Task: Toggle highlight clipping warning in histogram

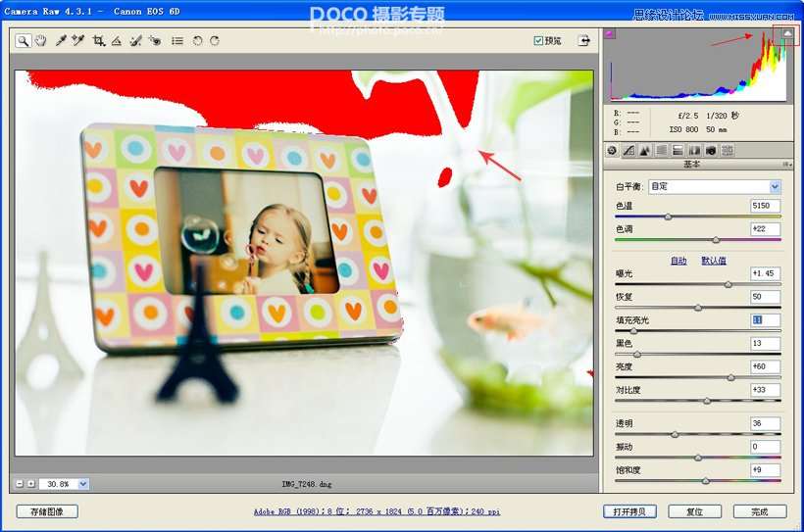Action: coord(786,35)
